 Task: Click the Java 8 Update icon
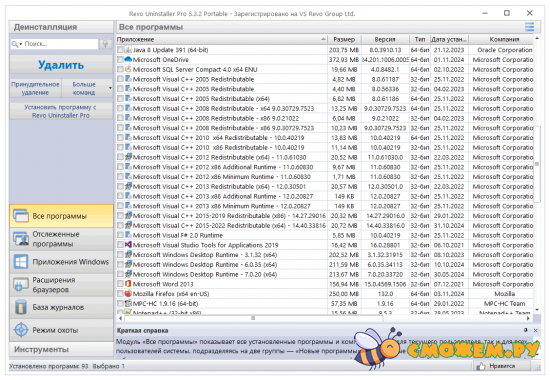[128, 50]
